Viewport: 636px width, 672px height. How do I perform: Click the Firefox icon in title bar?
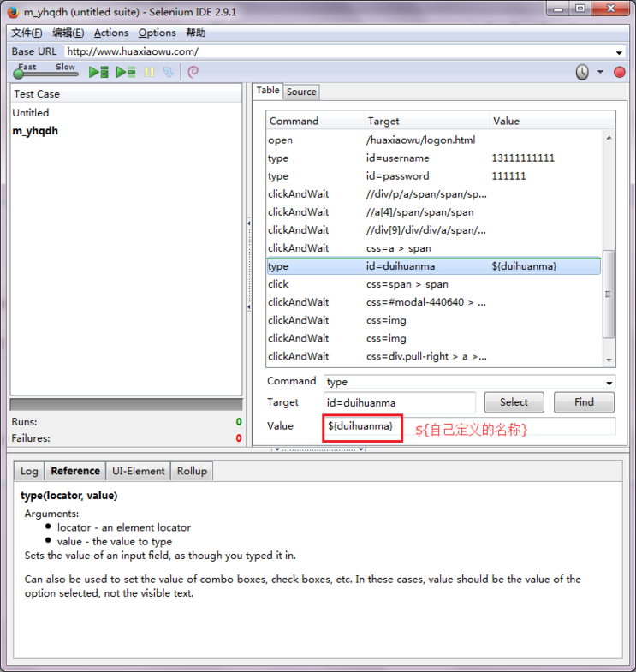[x=14, y=12]
